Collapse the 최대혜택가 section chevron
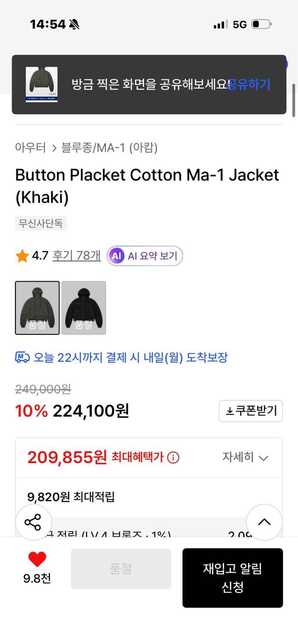This screenshot has width=298, height=644. pos(262,458)
